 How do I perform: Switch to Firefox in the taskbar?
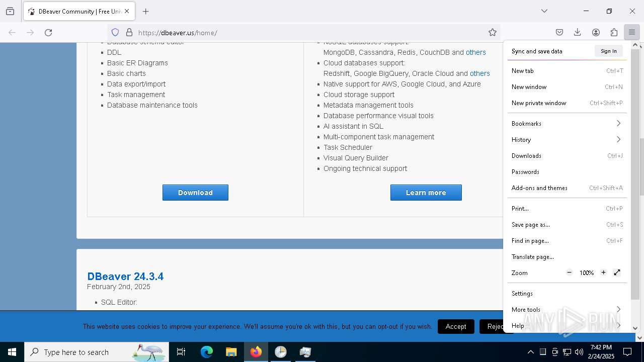256,352
